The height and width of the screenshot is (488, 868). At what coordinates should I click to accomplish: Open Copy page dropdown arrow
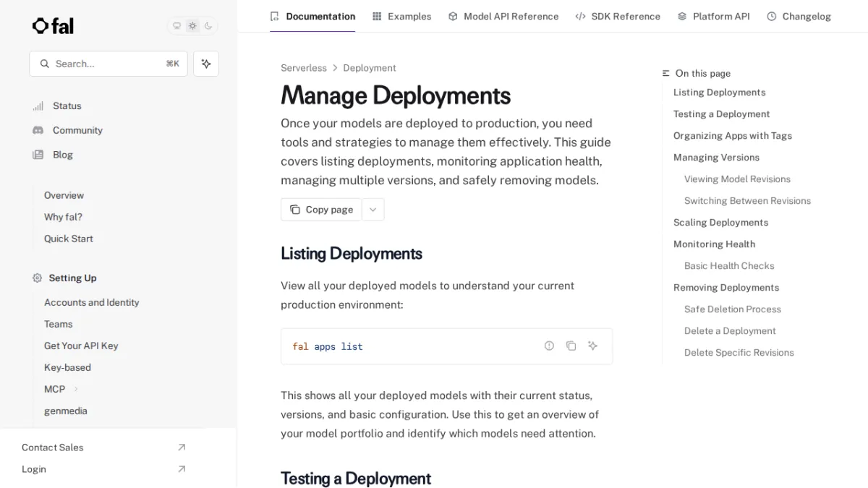tap(373, 210)
